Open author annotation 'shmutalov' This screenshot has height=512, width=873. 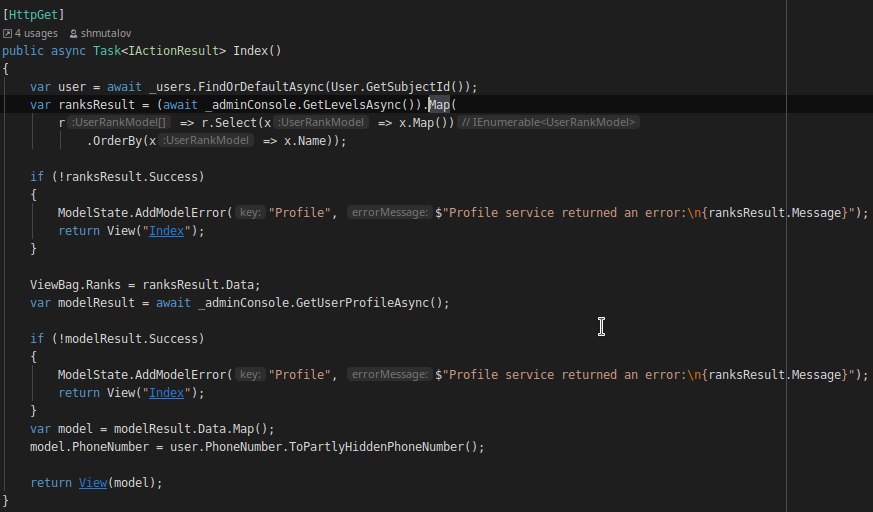(x=106, y=33)
